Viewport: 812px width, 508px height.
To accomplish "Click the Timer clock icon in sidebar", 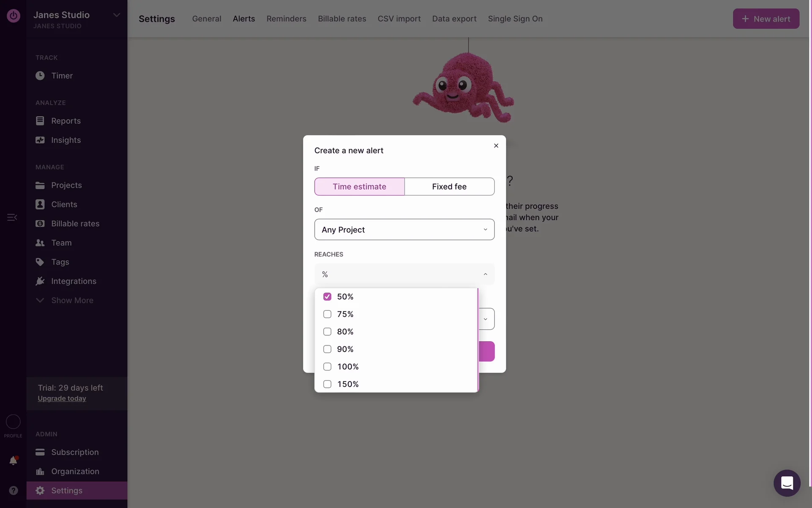I will click(40, 76).
